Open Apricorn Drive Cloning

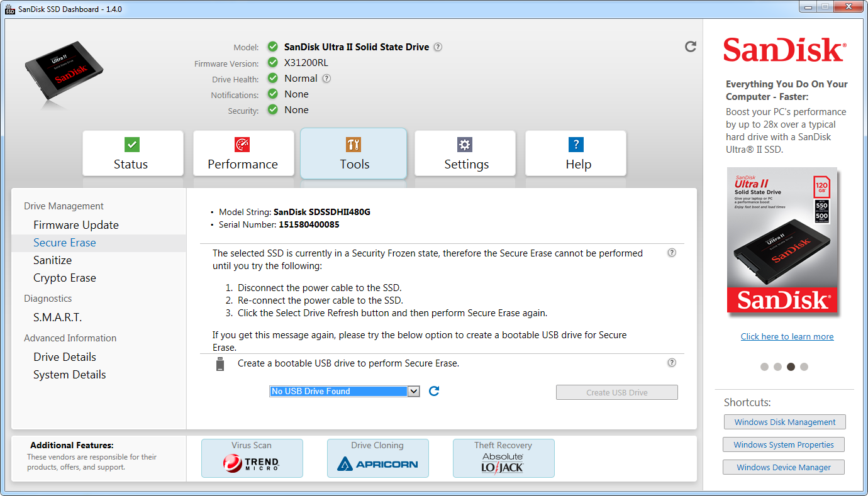click(x=378, y=458)
